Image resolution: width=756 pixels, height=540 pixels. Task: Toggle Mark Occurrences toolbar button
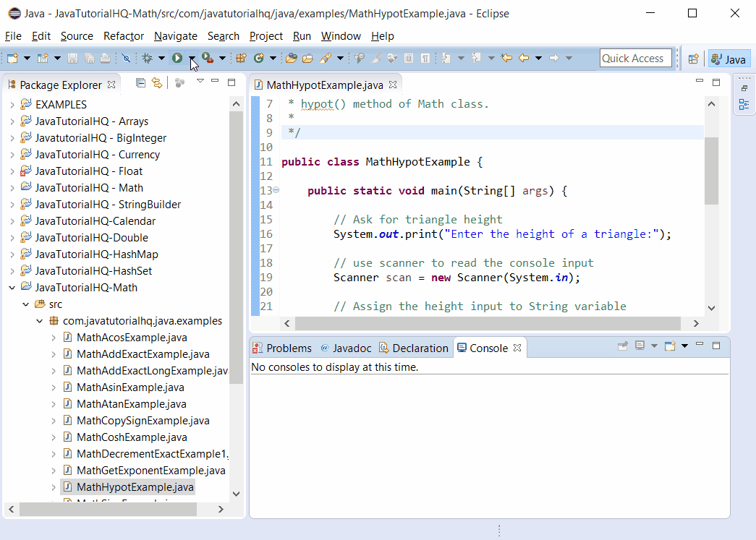pos(377,59)
